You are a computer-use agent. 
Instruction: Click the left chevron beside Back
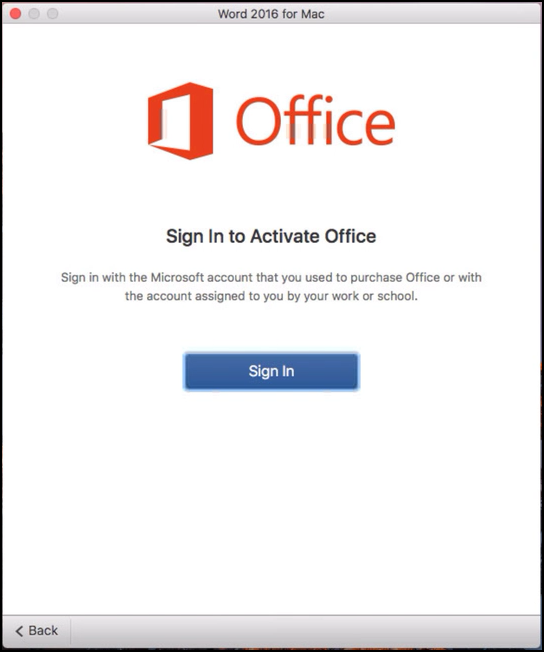(x=19, y=631)
